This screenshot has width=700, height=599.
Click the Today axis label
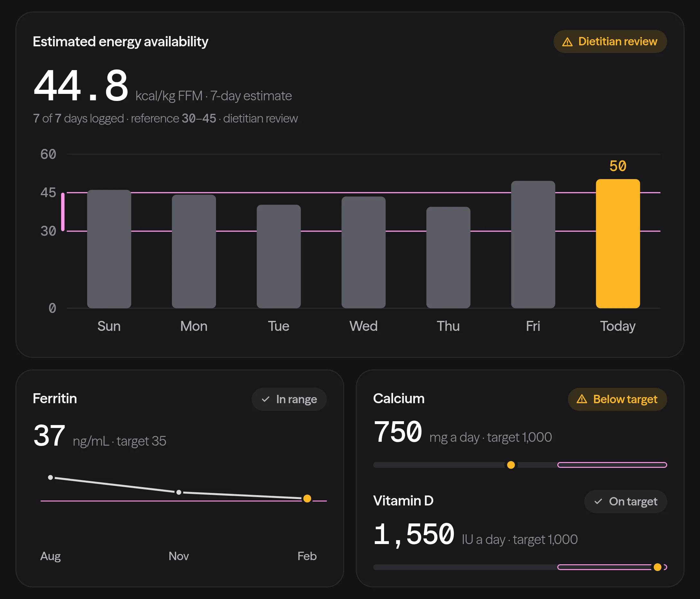point(618,326)
